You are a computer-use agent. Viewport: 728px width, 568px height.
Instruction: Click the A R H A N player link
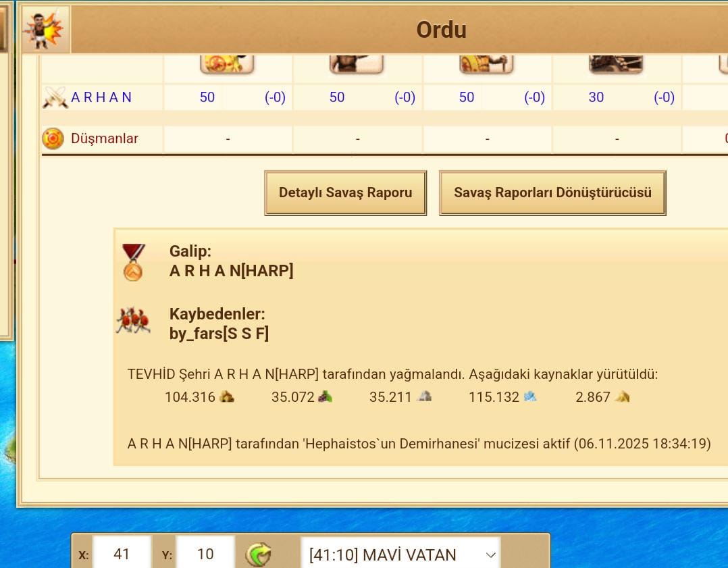pyautogui.click(x=101, y=97)
